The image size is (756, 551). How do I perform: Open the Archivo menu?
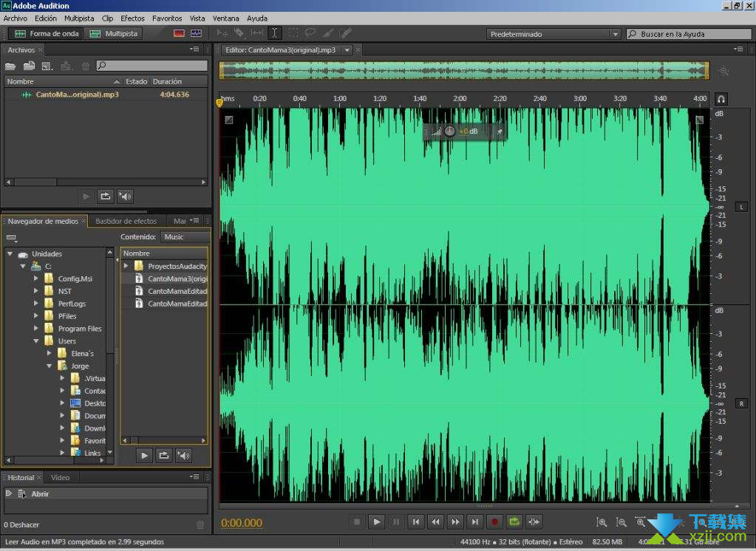16,18
